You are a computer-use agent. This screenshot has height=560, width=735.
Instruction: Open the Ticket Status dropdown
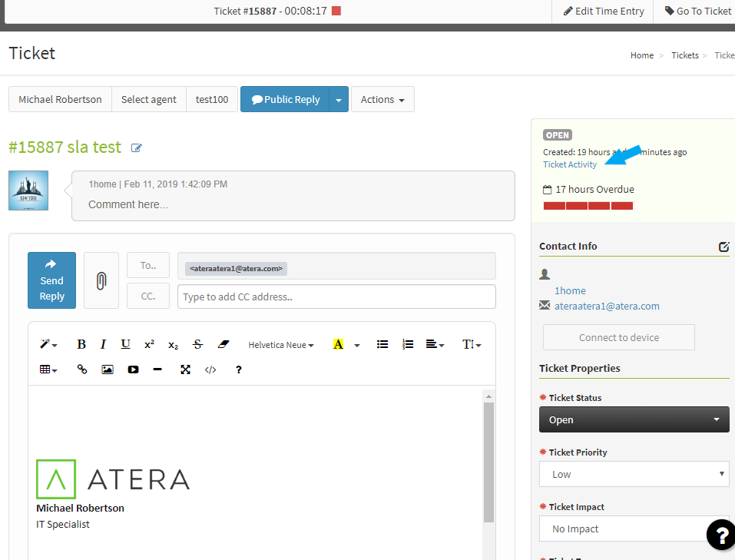634,419
